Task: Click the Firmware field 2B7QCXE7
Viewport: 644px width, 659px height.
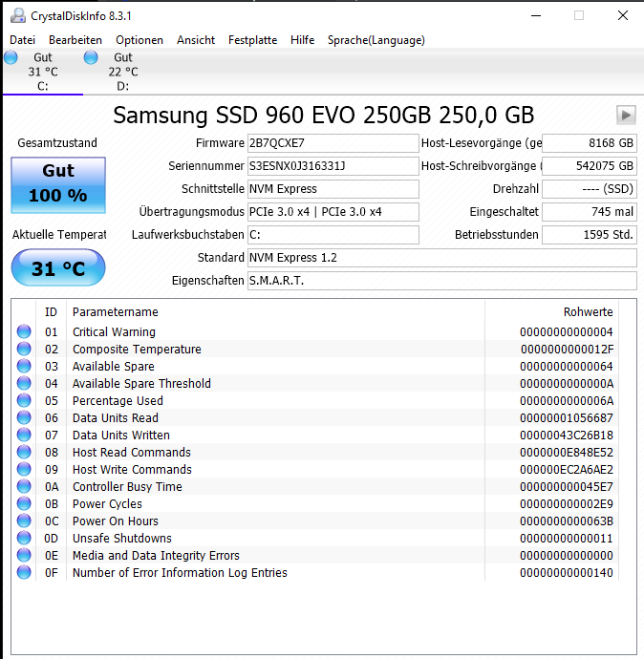Action: [x=333, y=143]
